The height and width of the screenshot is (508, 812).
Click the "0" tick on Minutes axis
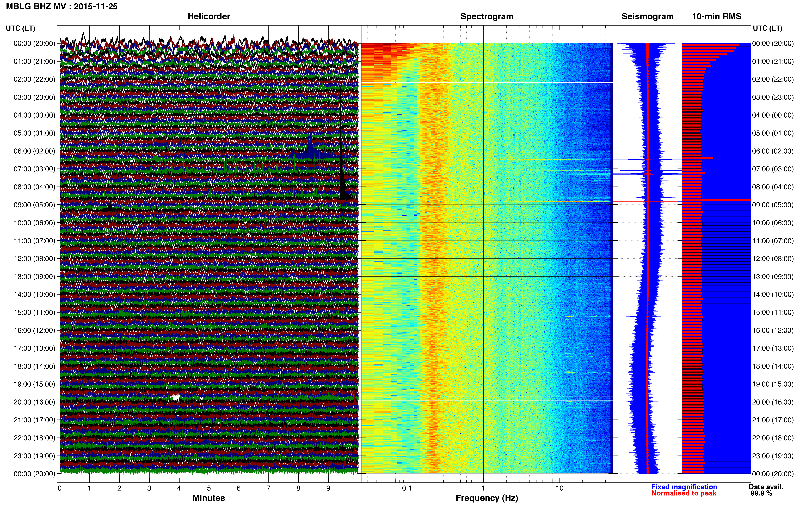[59, 488]
